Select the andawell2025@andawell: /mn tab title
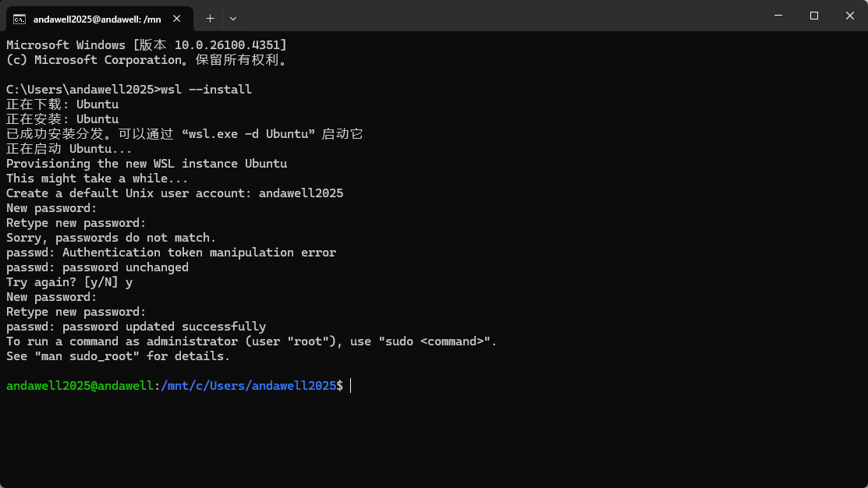The width and height of the screenshot is (868, 488). (97, 19)
